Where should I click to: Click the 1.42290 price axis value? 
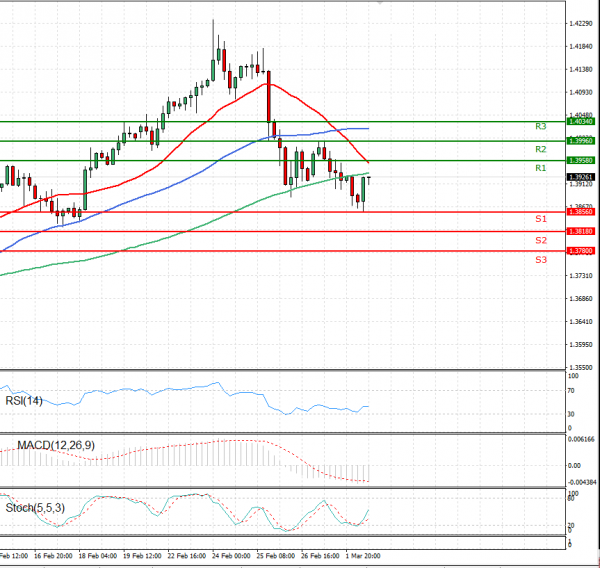pos(581,24)
